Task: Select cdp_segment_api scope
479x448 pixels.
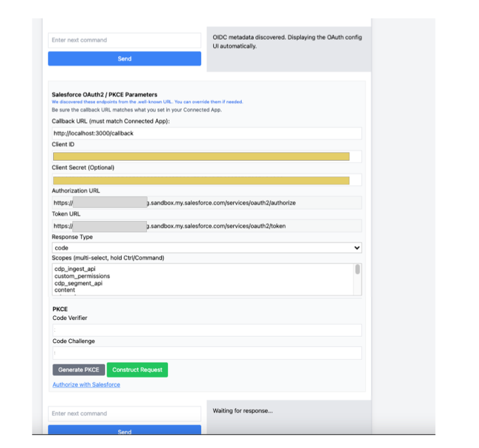Action: tap(78, 283)
